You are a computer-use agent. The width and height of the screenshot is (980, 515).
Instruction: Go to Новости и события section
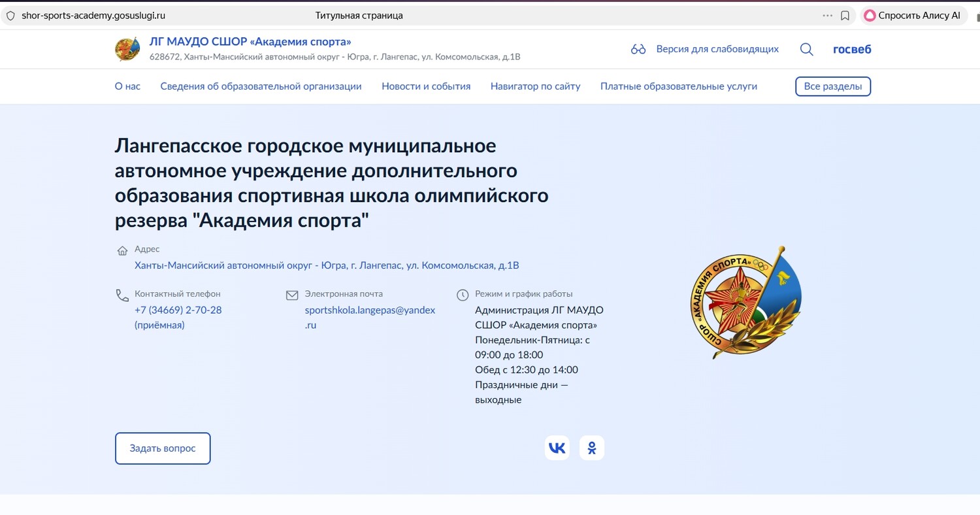tap(426, 86)
